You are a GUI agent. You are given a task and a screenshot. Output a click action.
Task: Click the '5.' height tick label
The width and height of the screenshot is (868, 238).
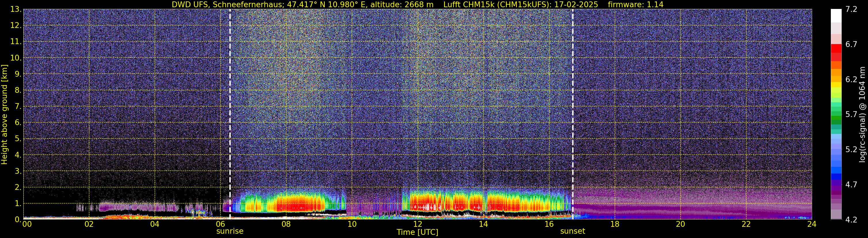point(18,139)
